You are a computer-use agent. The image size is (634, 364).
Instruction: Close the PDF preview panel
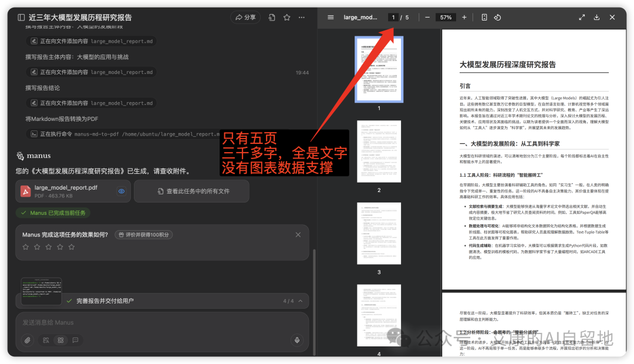[612, 18]
